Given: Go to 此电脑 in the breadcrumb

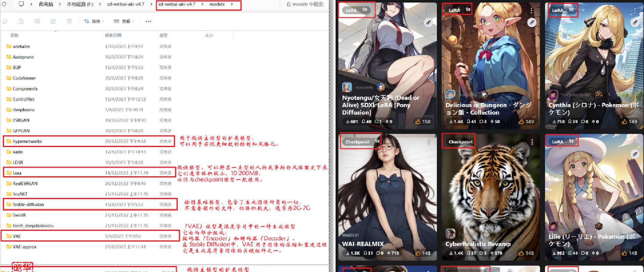Looking at the screenshot, I should click(x=46, y=4).
